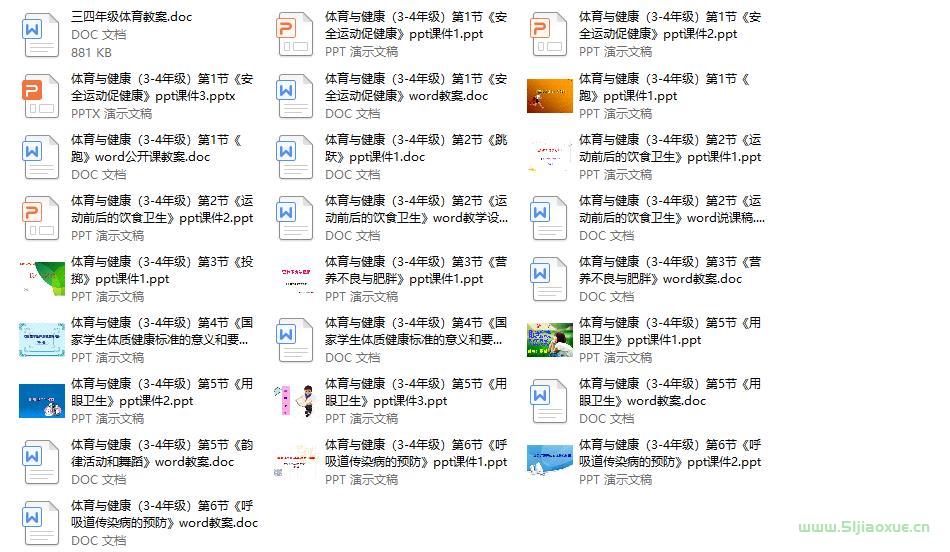
Task: Click the Word icon of 韵律活动和舞蹈 word教案.doc
Action: click(41, 462)
